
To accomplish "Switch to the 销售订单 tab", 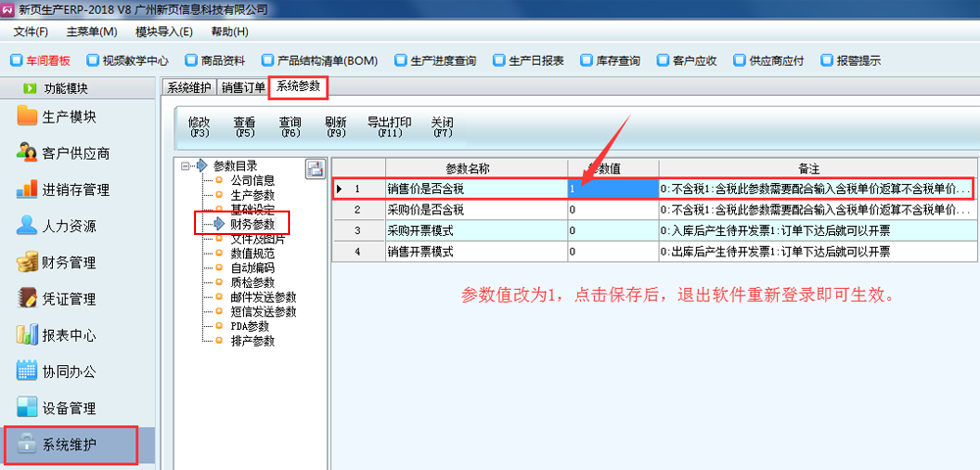I will pos(243,87).
